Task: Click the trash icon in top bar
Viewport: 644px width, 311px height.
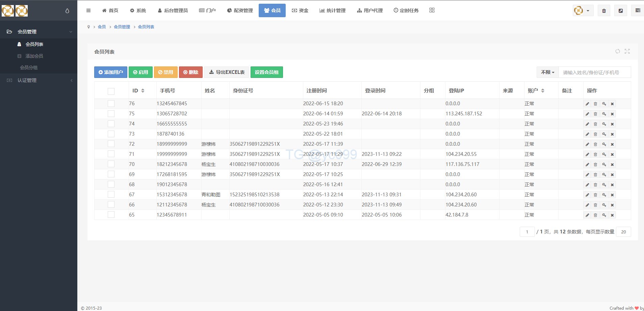Action: tap(604, 11)
